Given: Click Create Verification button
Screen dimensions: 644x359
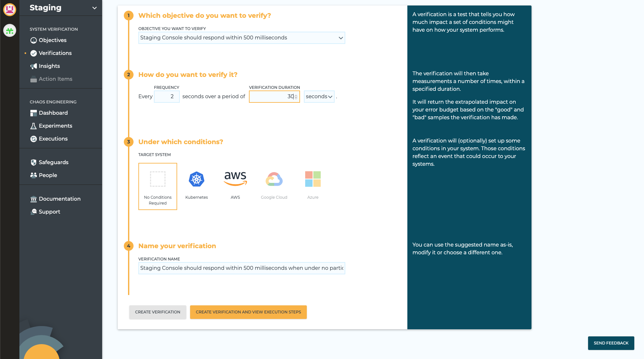Looking at the screenshot, I should pyautogui.click(x=157, y=312).
